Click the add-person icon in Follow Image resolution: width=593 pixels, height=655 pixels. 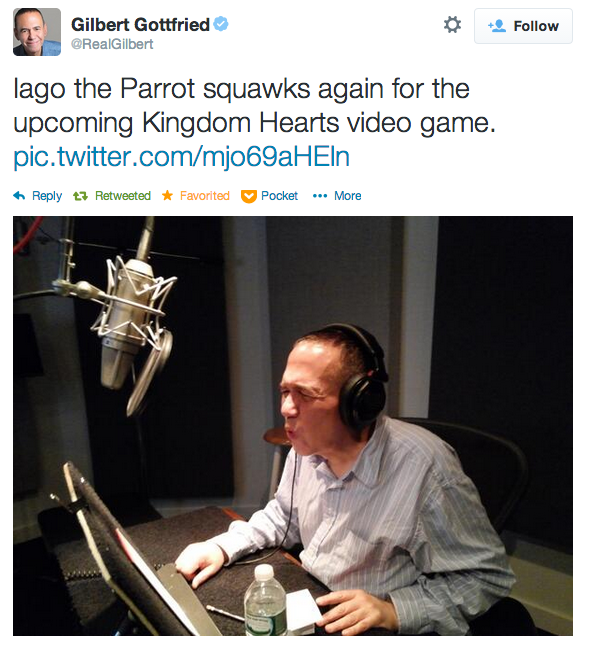pyautogui.click(x=497, y=26)
